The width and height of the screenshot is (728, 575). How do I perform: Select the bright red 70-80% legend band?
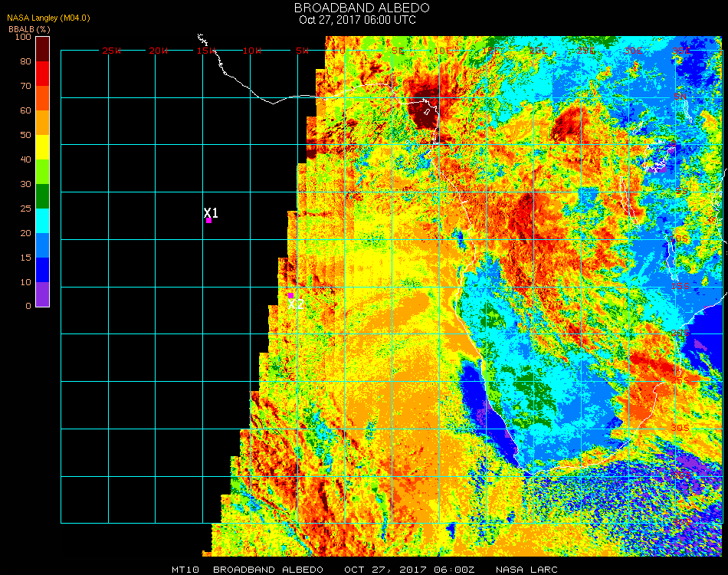pos(43,74)
